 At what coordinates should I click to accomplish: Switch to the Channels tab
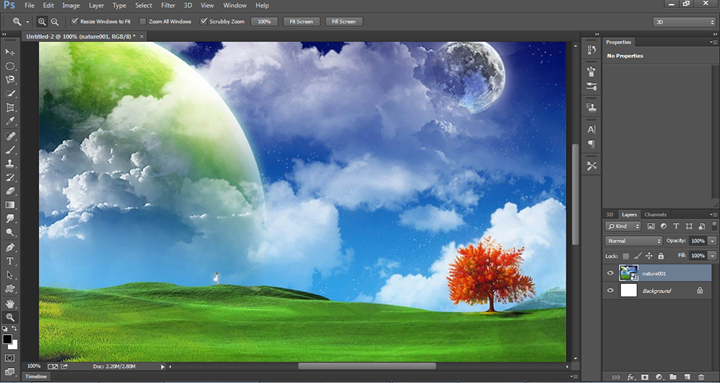pos(655,214)
